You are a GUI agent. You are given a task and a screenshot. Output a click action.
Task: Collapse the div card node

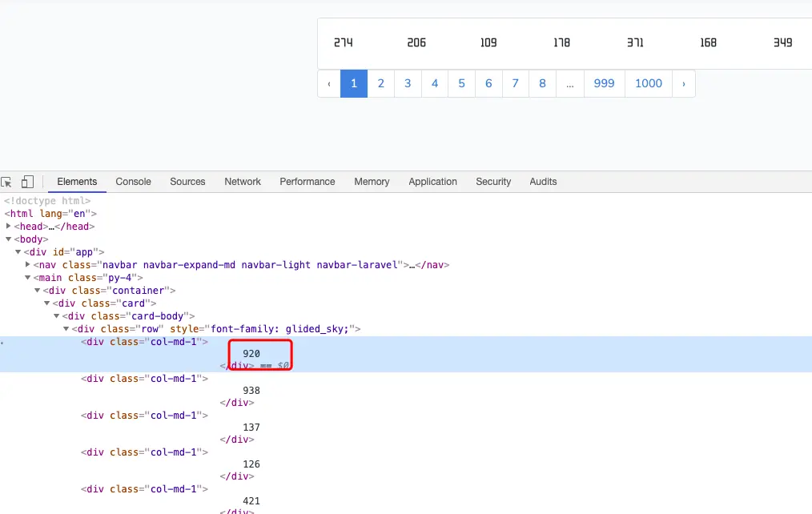[47, 303]
